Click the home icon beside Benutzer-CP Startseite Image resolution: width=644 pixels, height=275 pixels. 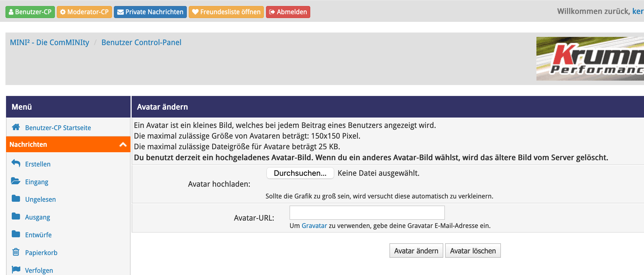(16, 127)
